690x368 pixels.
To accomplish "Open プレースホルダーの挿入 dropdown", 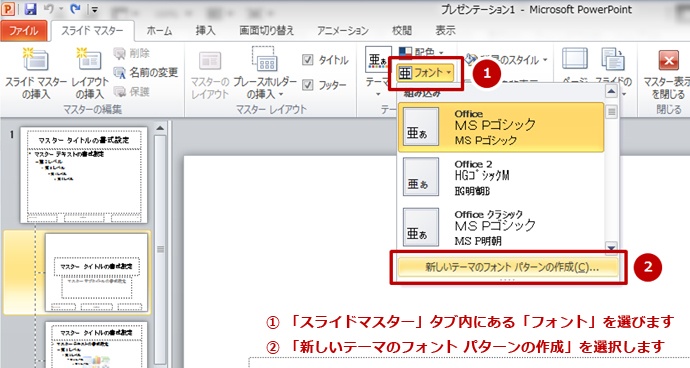I will click(x=265, y=73).
